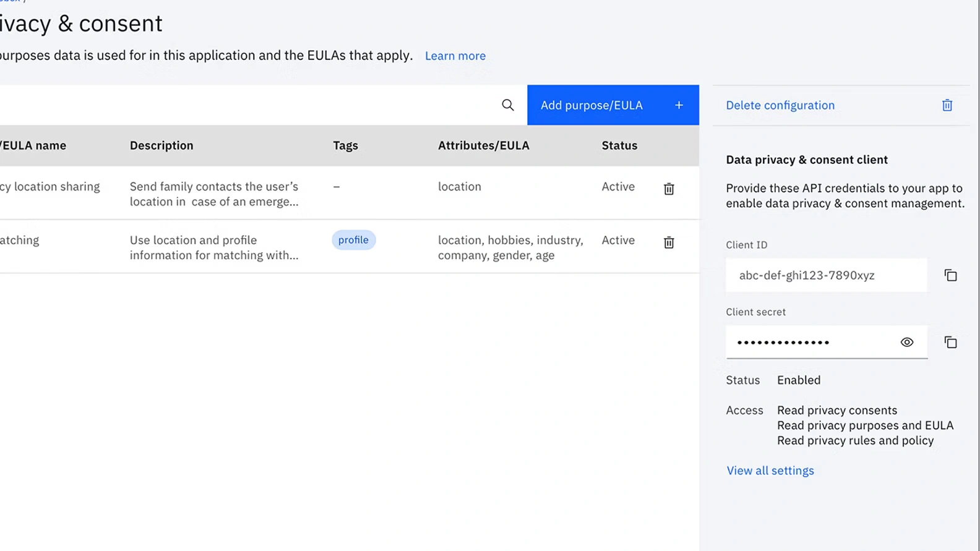Sort by the Tags column header

[345, 146]
